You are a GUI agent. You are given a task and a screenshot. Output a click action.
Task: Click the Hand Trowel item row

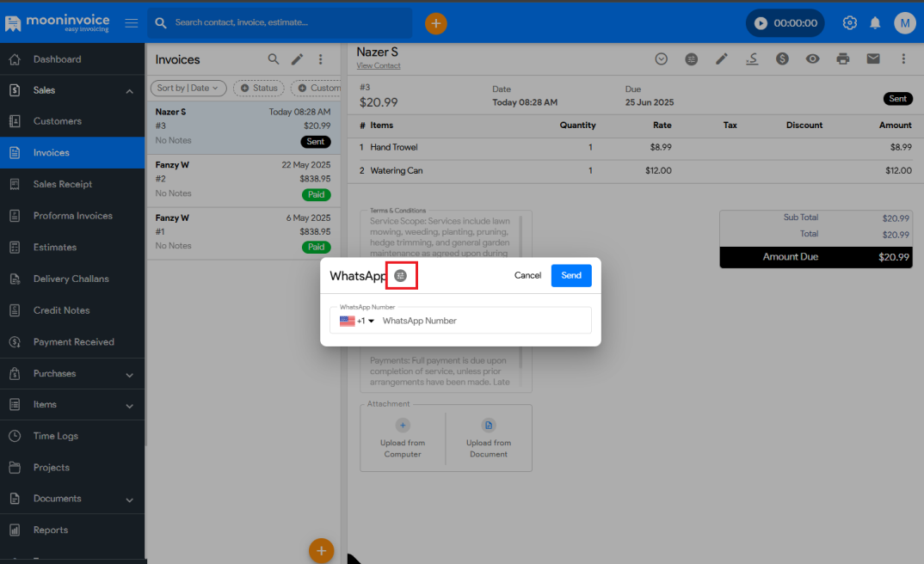tap(635, 148)
